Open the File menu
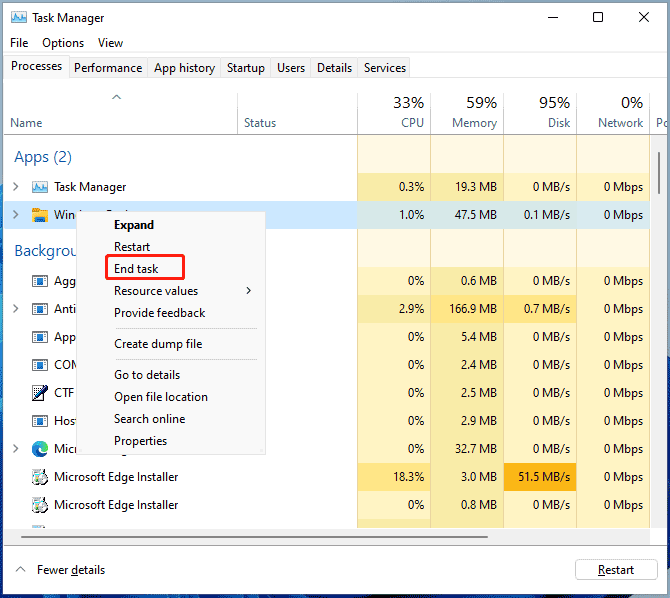 coord(19,43)
